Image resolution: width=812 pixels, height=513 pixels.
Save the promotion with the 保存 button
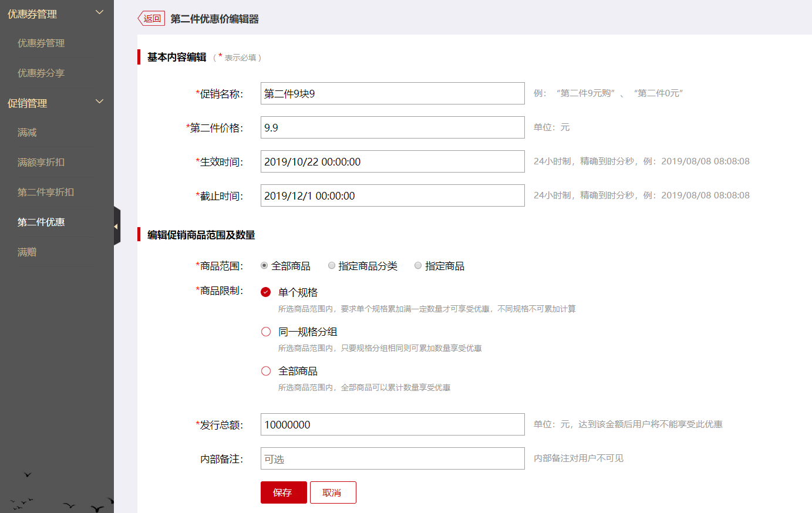[284, 492]
